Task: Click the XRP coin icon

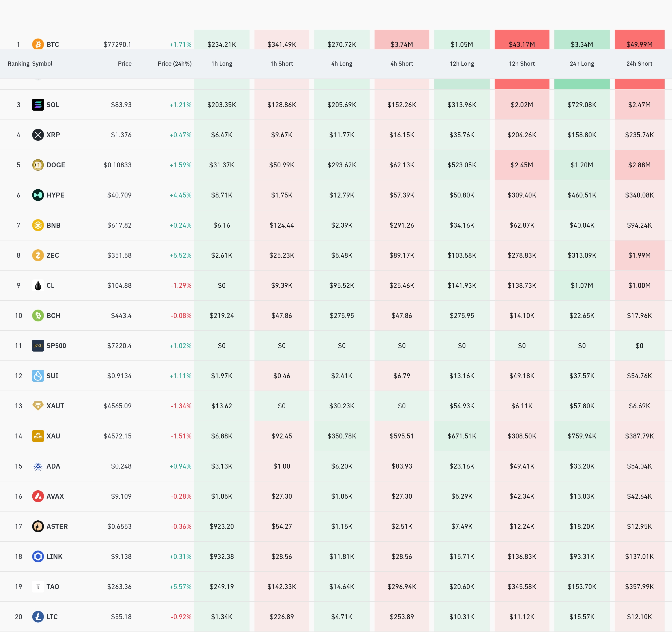Action: coord(38,135)
